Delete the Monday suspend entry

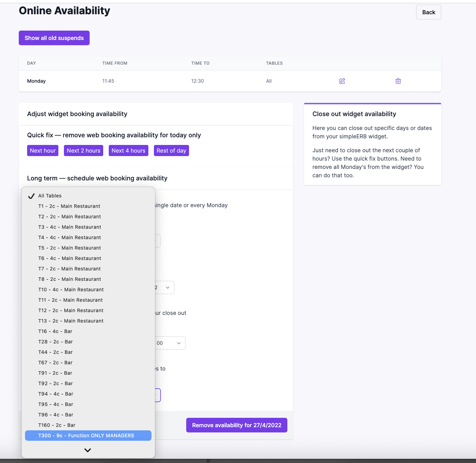pyautogui.click(x=398, y=81)
